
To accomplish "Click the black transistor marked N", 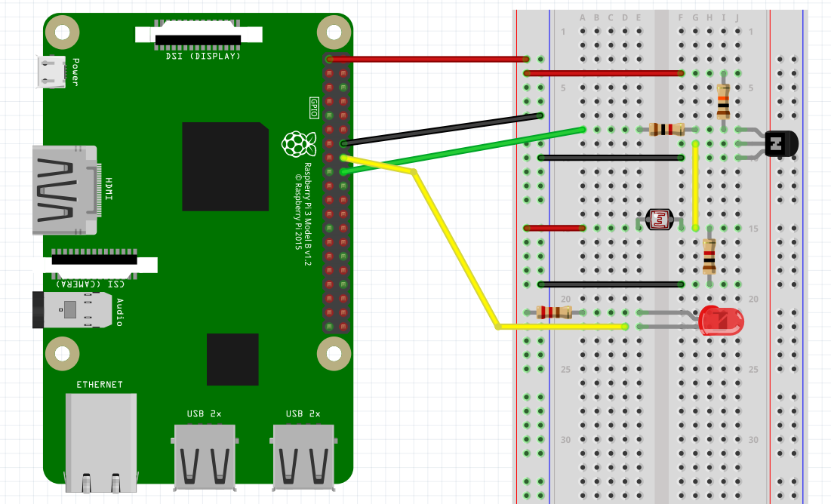I will coord(781,143).
